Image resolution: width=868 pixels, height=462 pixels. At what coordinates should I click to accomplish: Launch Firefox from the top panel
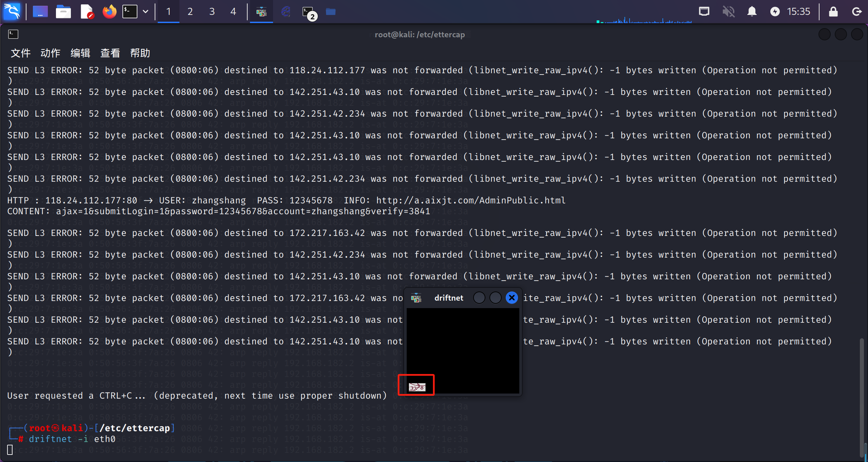click(109, 12)
